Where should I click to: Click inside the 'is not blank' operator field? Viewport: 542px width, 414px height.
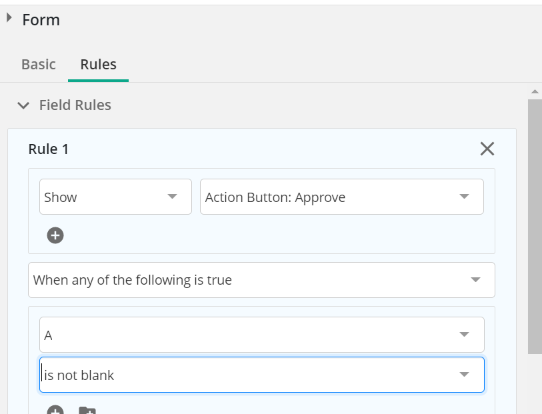262,375
